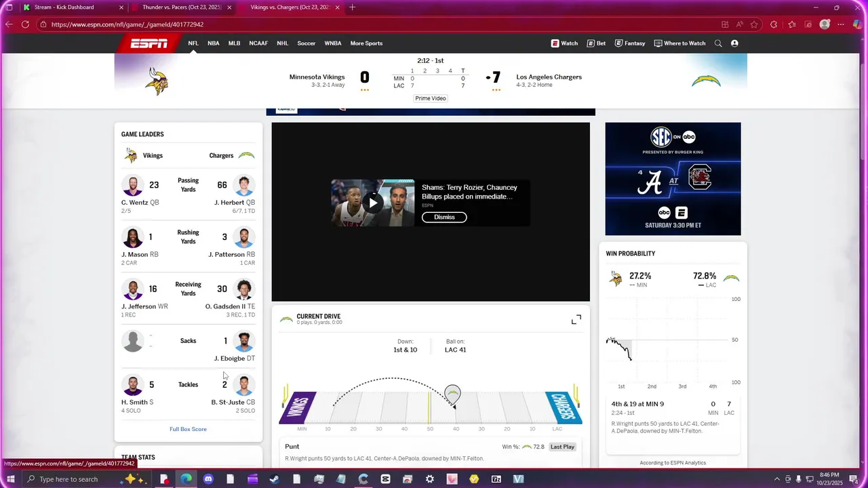Open the NHL nav menu
Viewport: 868px width, 488px height.
pyautogui.click(x=283, y=43)
